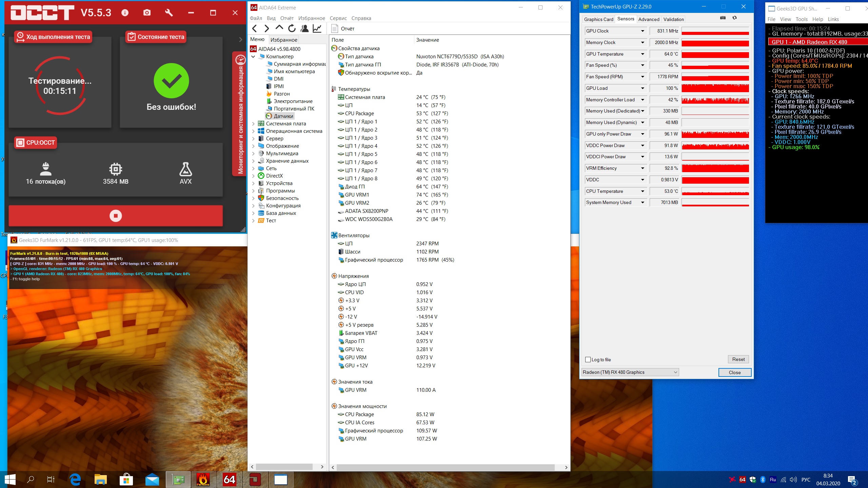
Task: Click the OCCT screenshot camera icon
Action: click(147, 13)
